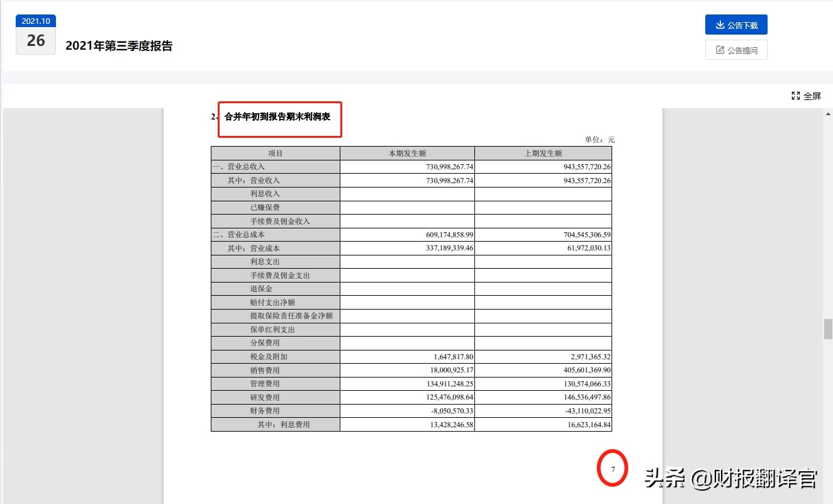Click the scrollbar thumb on the right
833x504 pixels.
tap(827, 328)
